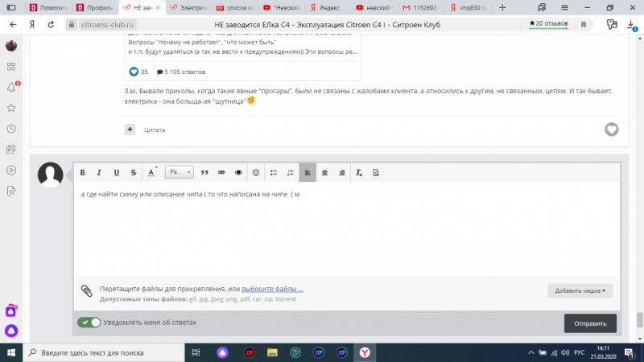Apply italic formatting in editor toolbar

click(x=100, y=172)
